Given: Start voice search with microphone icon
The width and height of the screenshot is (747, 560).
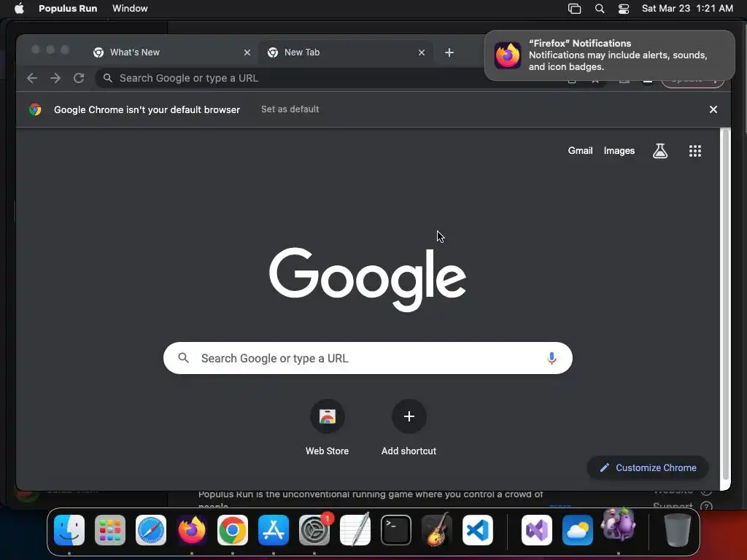Looking at the screenshot, I should tap(551, 358).
